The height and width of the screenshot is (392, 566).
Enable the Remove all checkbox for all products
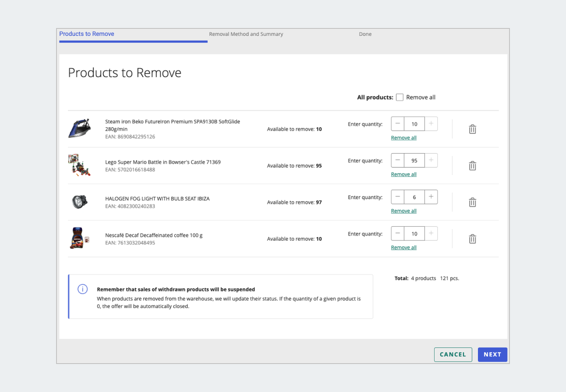click(400, 97)
